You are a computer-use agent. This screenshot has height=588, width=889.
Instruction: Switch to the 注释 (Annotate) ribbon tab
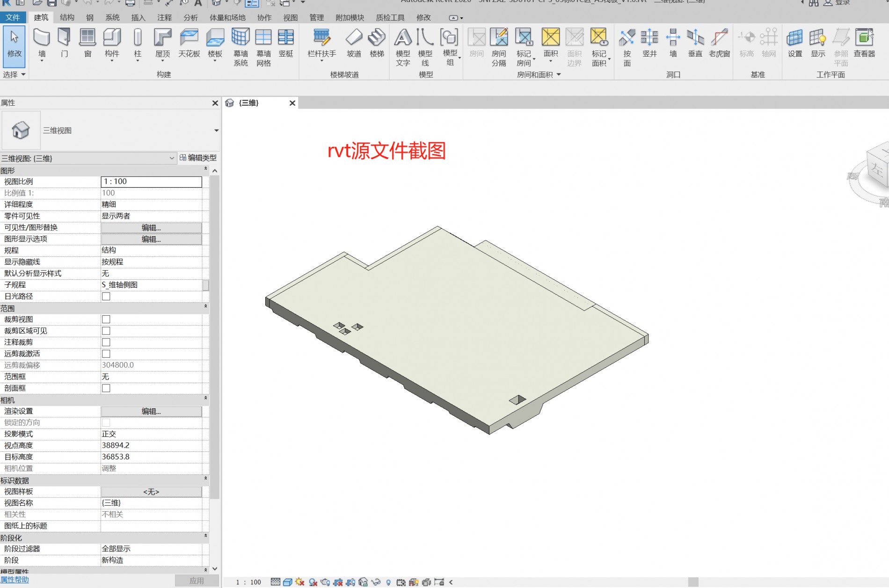(x=164, y=17)
